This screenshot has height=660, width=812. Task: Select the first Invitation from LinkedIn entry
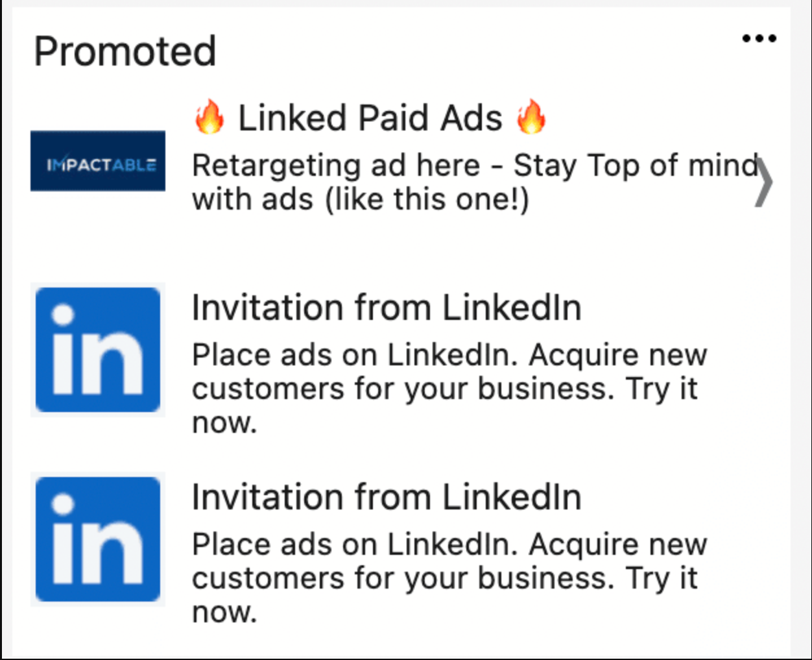point(386,307)
